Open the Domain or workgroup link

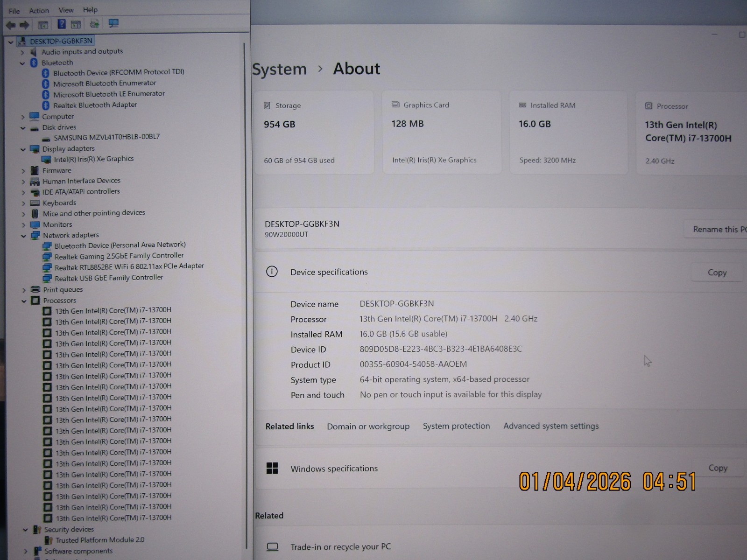pyautogui.click(x=368, y=426)
